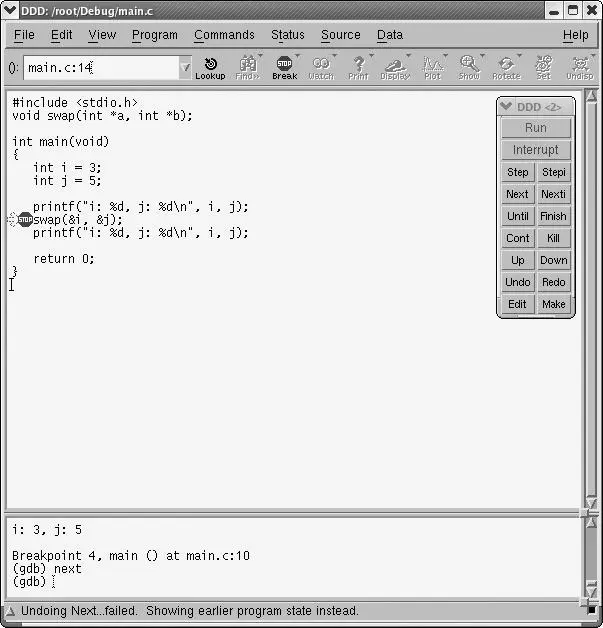Click the Lookup toolbar icon
Viewport: 603px width, 628px height.
[x=210, y=67]
